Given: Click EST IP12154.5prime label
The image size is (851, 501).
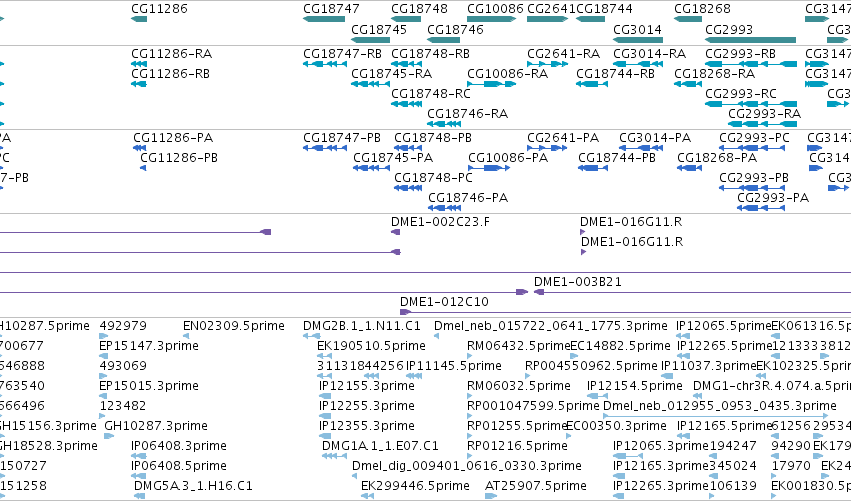Looking at the screenshot, I should pyautogui.click(x=635, y=386).
